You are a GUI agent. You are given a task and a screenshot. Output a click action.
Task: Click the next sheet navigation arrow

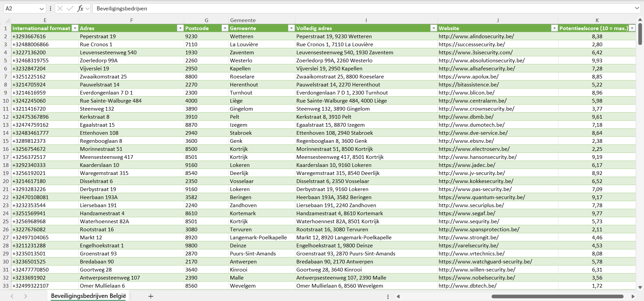tap(26, 296)
